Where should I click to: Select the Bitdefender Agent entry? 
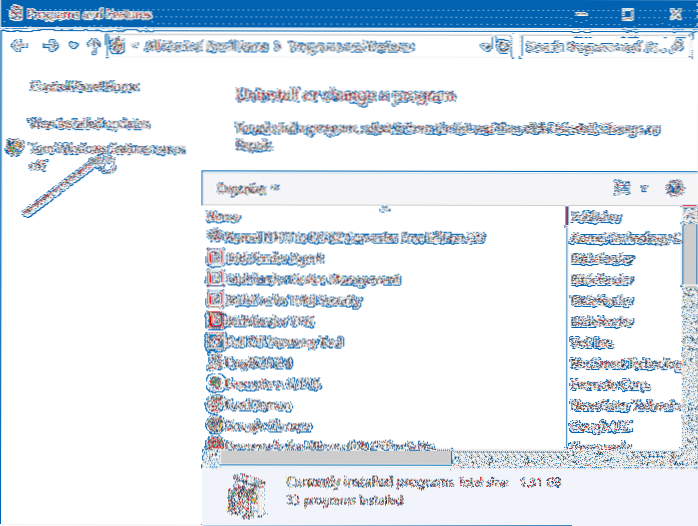pyautogui.click(x=275, y=258)
